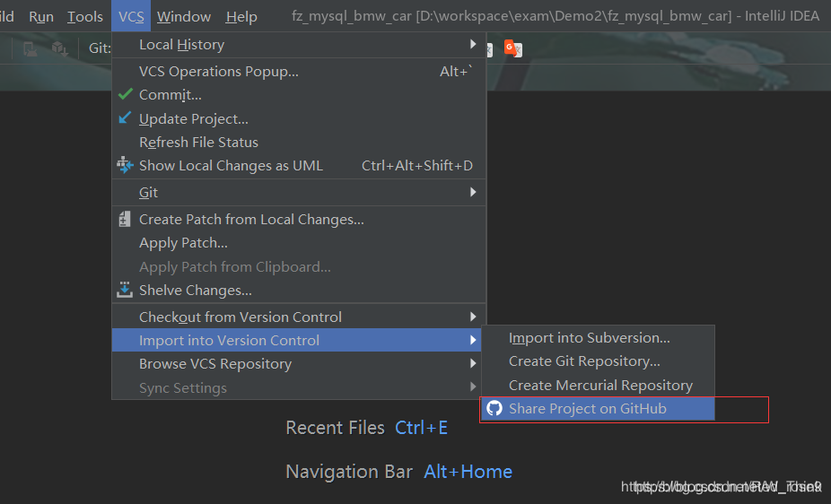Select Import into Version Control
This screenshot has width=831, height=504.
click(297, 341)
